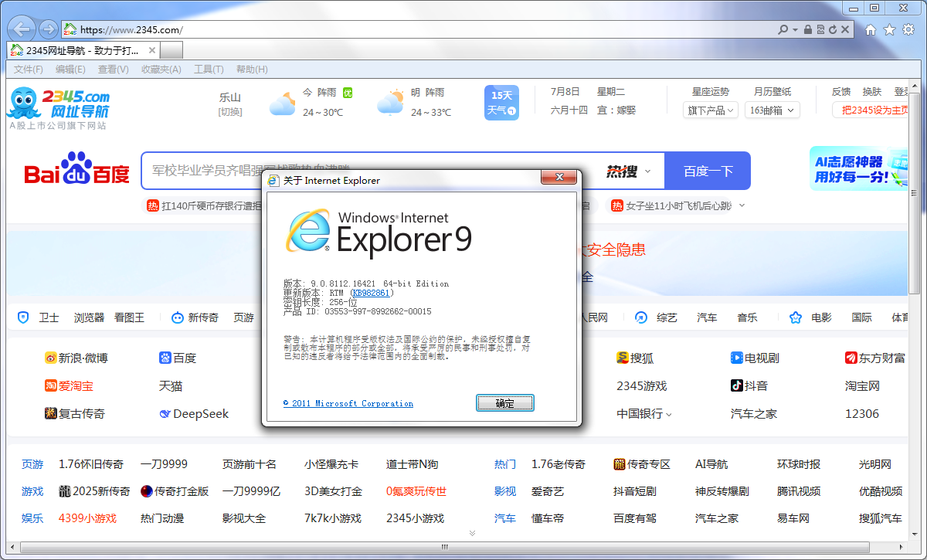Open the 复古传奇 site link
The height and width of the screenshot is (560, 927).
coord(75,413)
